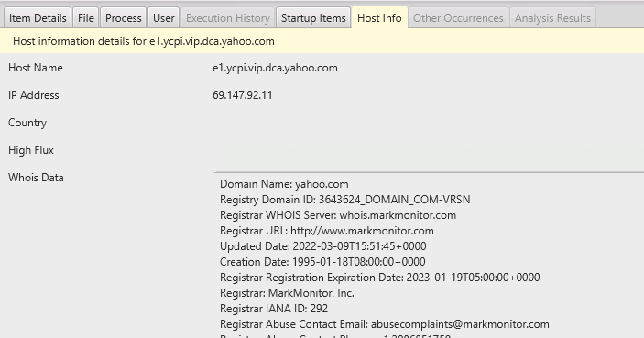The width and height of the screenshot is (644, 338).
Task: Select the Creation Date 1995-01-18 line
Action: tap(322, 262)
